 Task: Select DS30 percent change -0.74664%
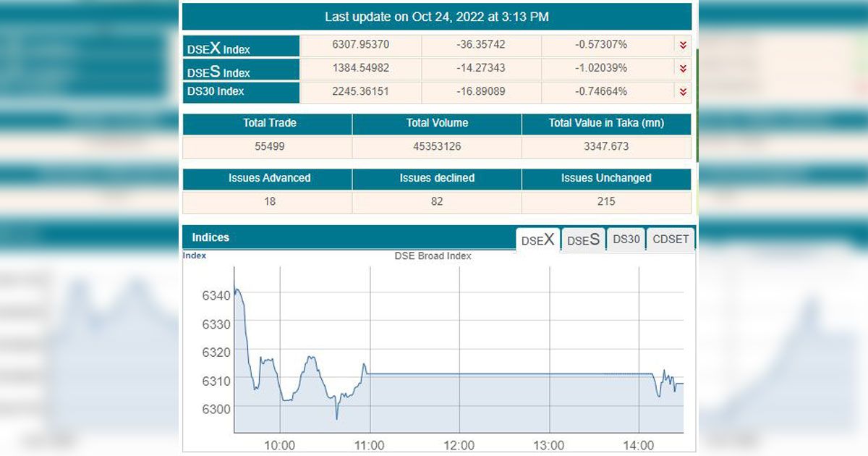[x=601, y=92]
